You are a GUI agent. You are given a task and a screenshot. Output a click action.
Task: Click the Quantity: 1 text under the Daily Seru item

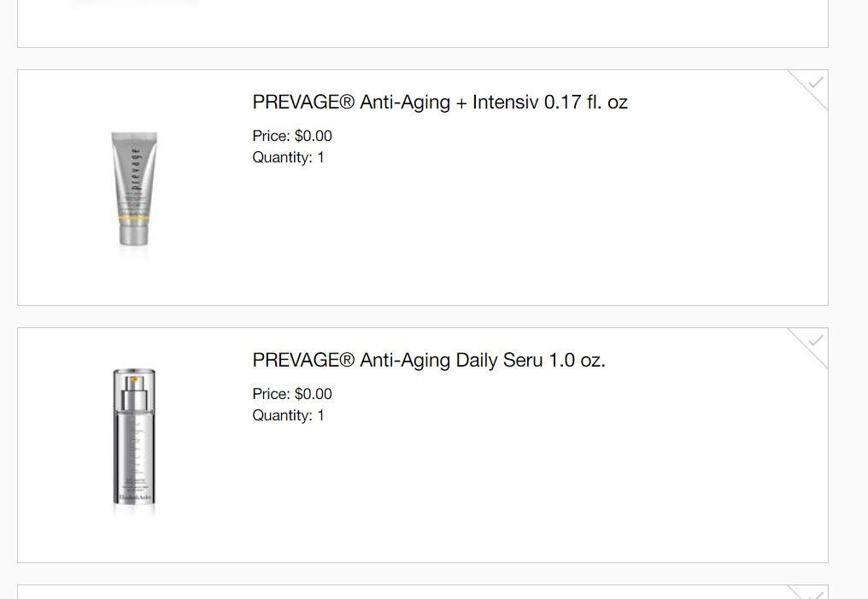click(x=289, y=416)
